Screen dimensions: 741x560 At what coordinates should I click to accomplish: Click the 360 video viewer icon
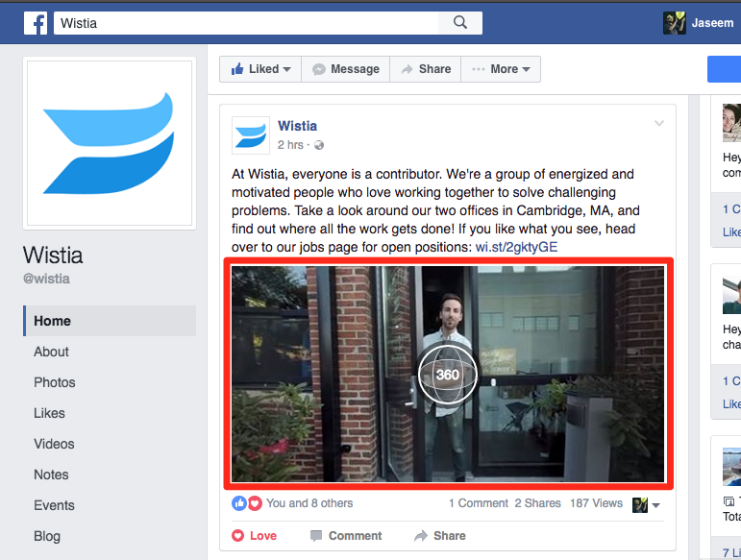(447, 375)
